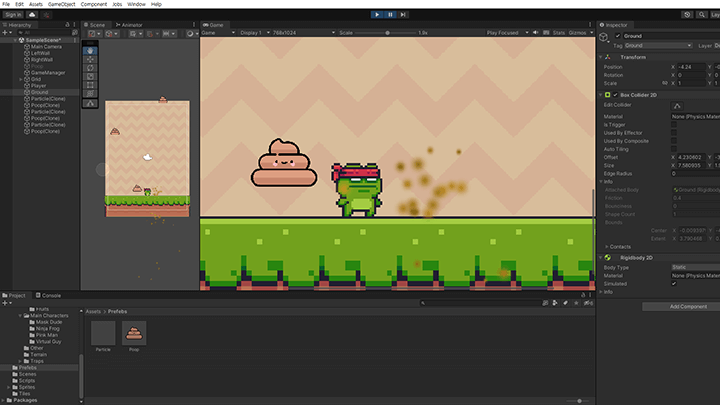Toggle the Stats overlay in Game view
This screenshot has height=405, width=720.
tap(559, 33)
